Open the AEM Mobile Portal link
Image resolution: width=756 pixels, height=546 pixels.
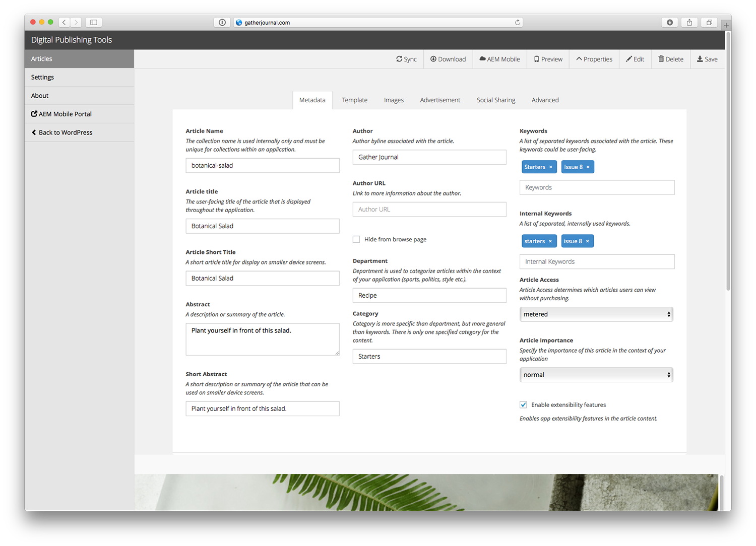tap(79, 114)
